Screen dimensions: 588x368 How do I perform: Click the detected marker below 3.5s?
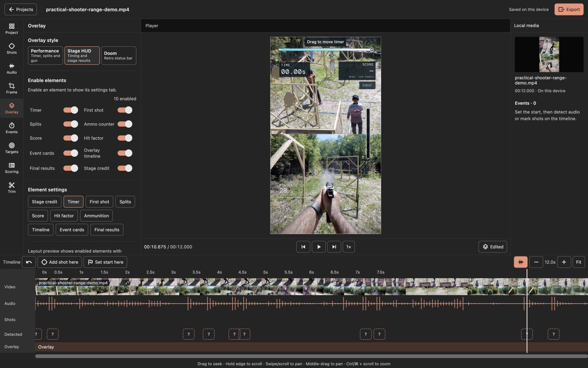pyautogui.click(x=189, y=334)
